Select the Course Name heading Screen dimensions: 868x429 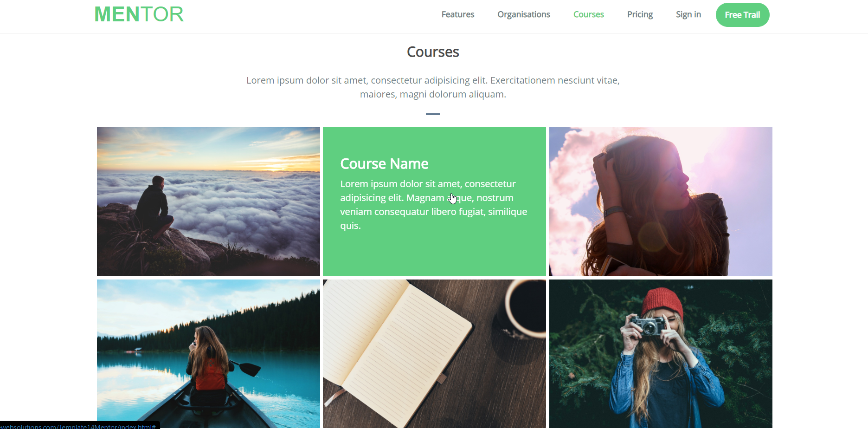click(x=384, y=164)
